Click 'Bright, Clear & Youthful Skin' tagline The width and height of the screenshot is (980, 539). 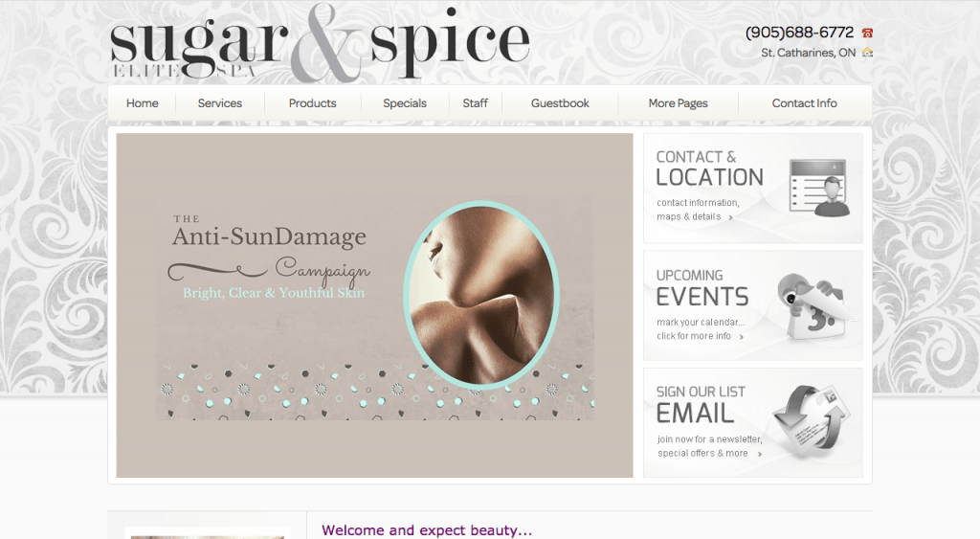pyautogui.click(x=274, y=293)
